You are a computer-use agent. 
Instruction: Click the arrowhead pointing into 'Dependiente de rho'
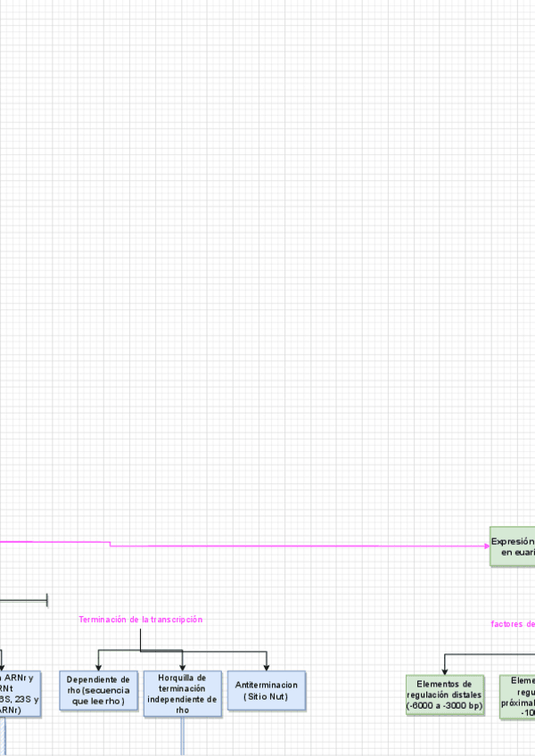[98, 668]
